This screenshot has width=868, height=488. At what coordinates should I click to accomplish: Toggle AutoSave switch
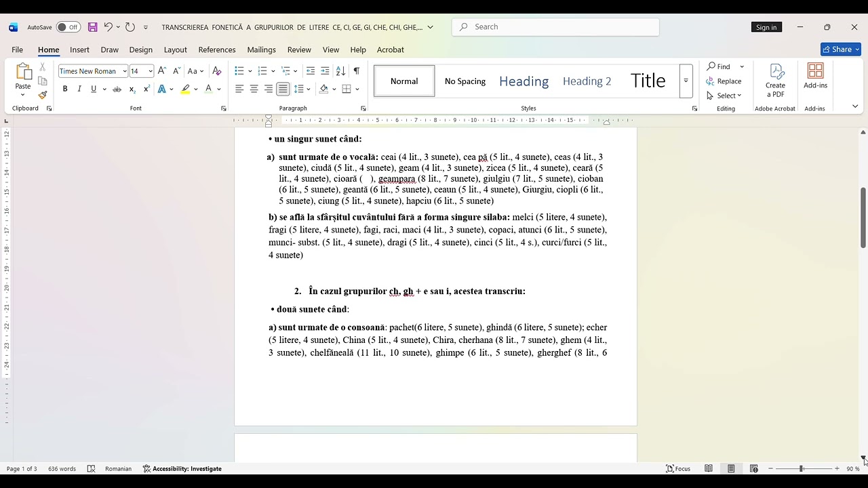pyautogui.click(x=68, y=27)
